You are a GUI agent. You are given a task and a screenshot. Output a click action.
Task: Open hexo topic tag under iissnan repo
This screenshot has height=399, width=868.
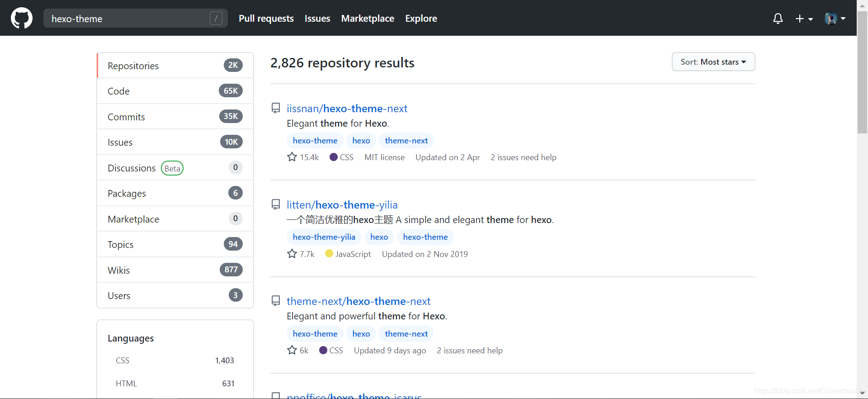[361, 141]
